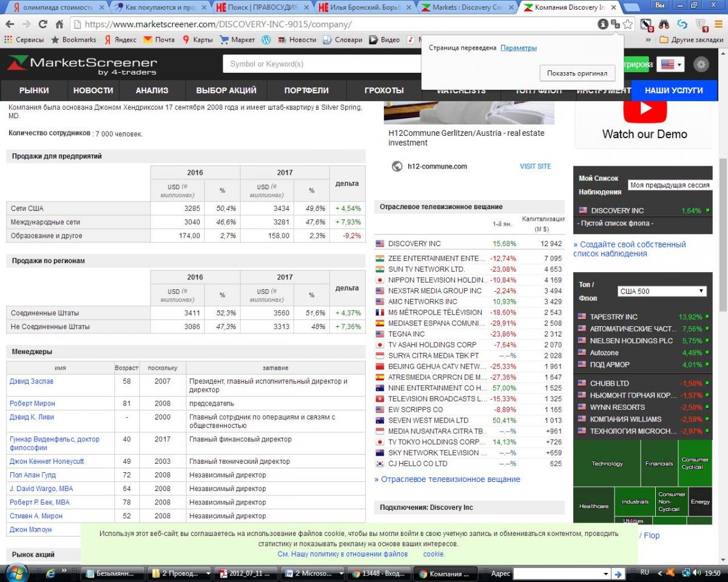Open Дэвид Заслав manager profile
The width and height of the screenshot is (728, 582).
pyautogui.click(x=32, y=381)
